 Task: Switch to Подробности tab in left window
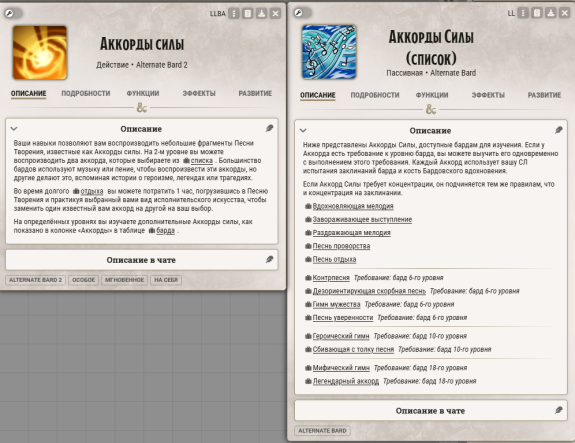[86, 94]
